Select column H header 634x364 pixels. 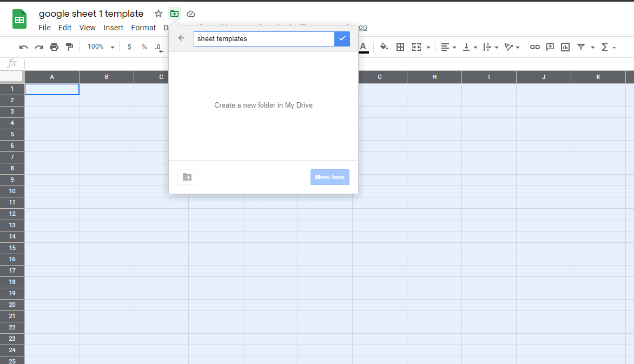tap(434, 77)
